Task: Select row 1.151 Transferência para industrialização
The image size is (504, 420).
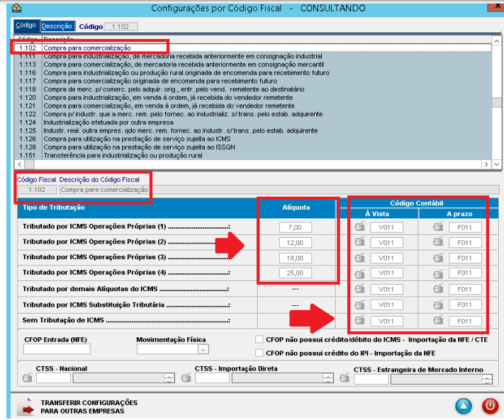Action: click(x=252, y=155)
